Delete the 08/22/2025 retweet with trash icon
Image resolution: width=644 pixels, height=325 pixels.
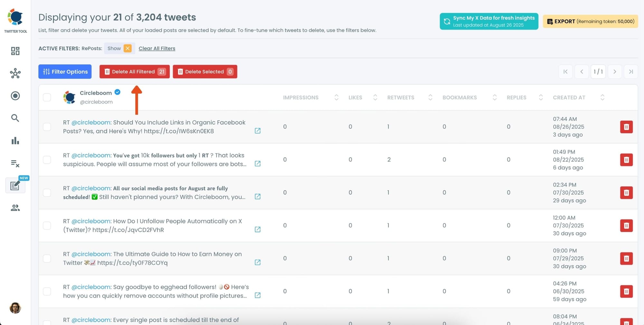point(626,160)
